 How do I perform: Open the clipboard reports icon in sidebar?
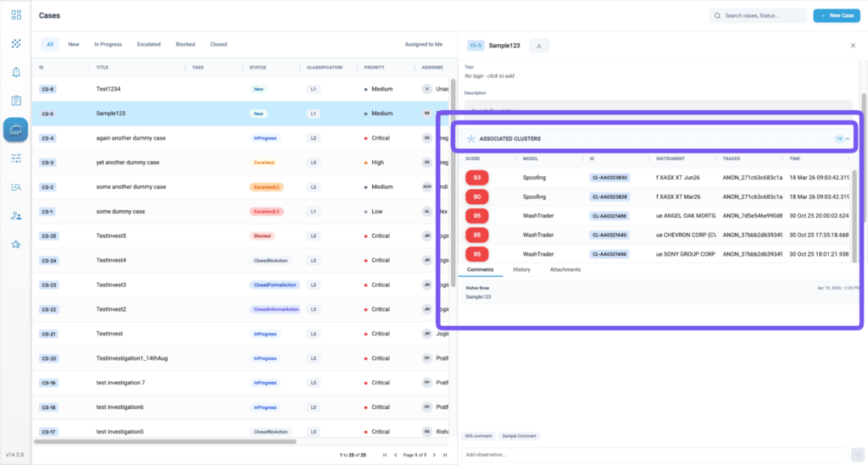[16, 101]
